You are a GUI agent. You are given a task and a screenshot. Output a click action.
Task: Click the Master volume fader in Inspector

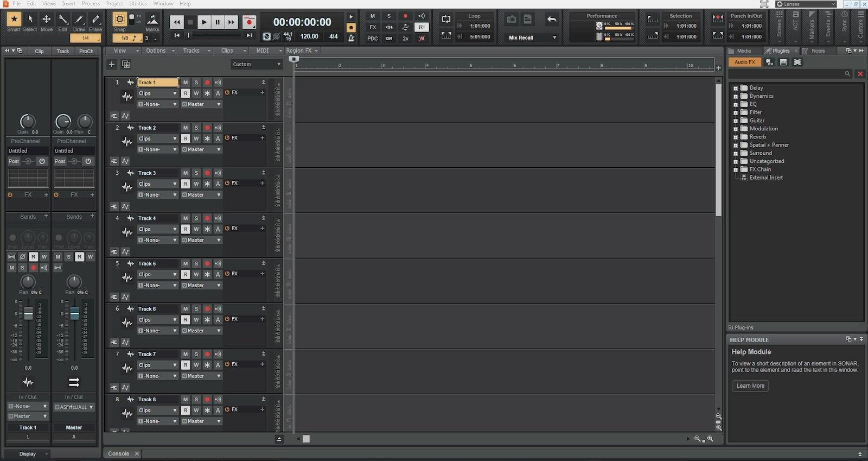[x=74, y=313]
